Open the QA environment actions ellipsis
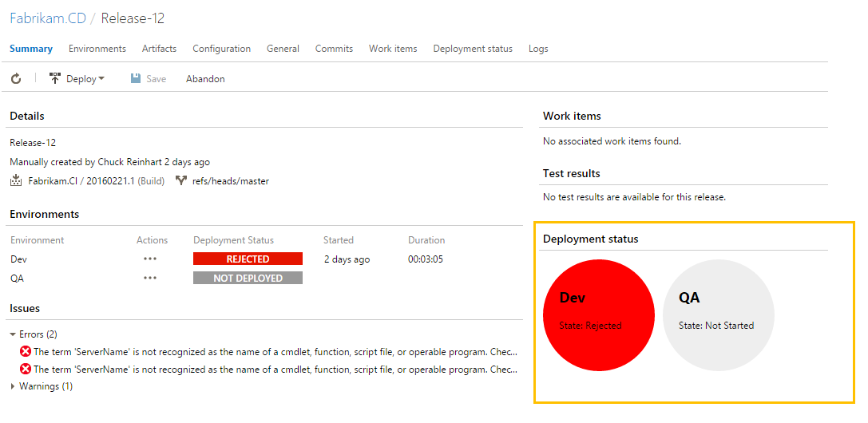868x423 pixels. pyautogui.click(x=150, y=278)
